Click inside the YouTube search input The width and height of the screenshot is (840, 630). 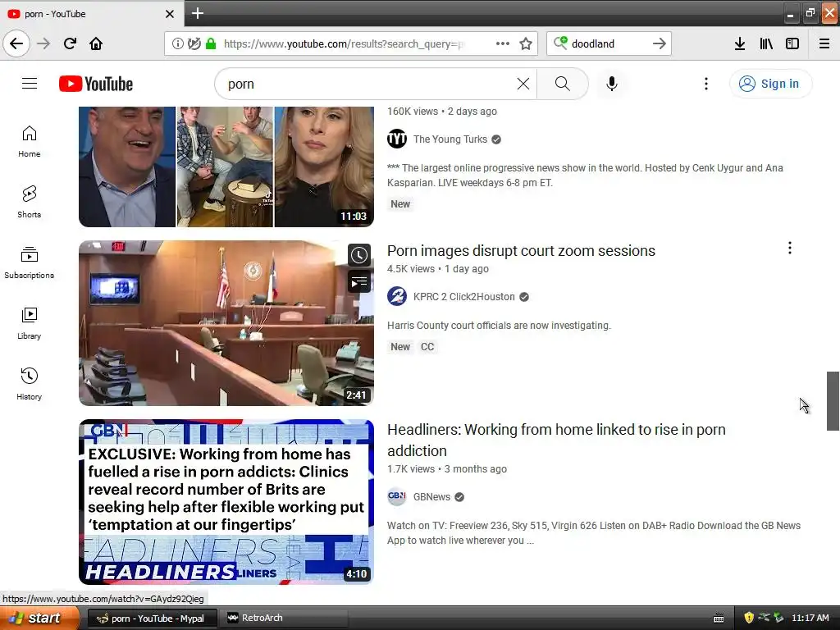click(370, 84)
